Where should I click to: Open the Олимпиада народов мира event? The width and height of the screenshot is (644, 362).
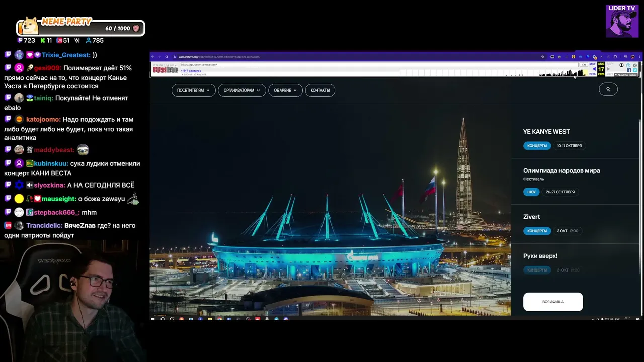pyautogui.click(x=561, y=171)
